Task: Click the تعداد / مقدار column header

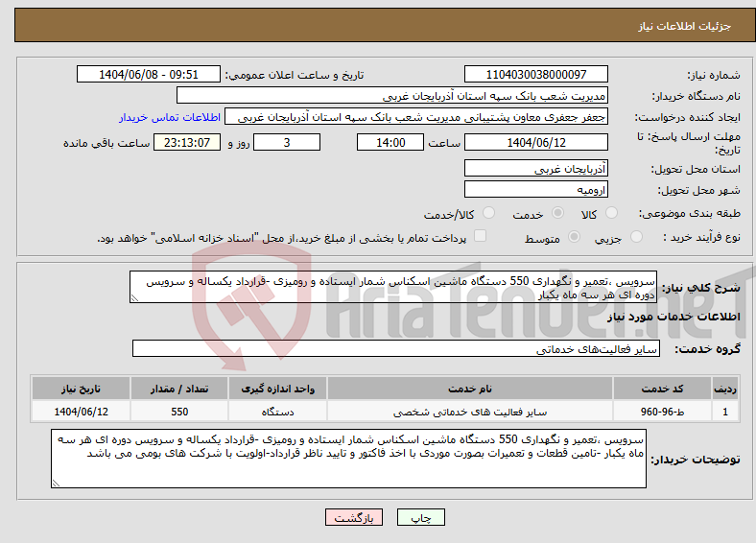Action: pos(179,389)
